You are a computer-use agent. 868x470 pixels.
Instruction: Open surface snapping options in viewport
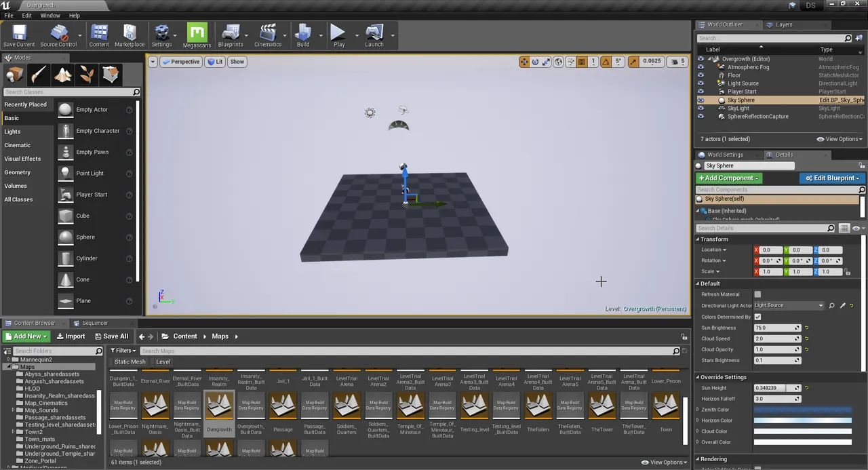pos(570,62)
